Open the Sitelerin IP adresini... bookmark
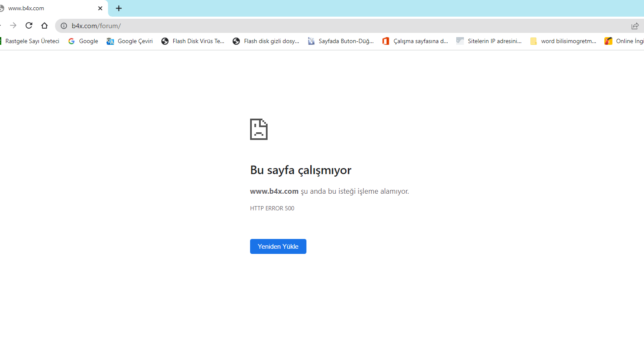 [489, 41]
